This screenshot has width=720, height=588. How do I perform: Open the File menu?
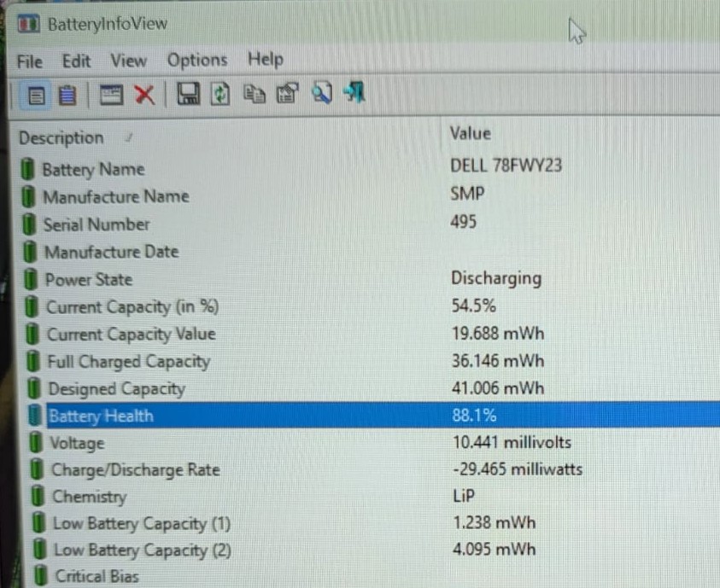pos(30,61)
